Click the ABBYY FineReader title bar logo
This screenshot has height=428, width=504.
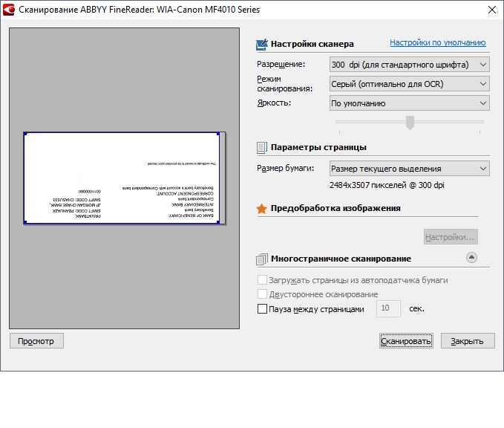pos(9,10)
